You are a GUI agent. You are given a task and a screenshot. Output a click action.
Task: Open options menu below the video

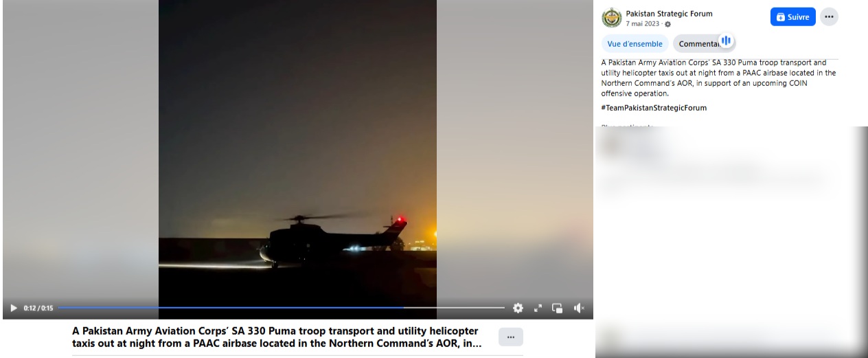510,337
